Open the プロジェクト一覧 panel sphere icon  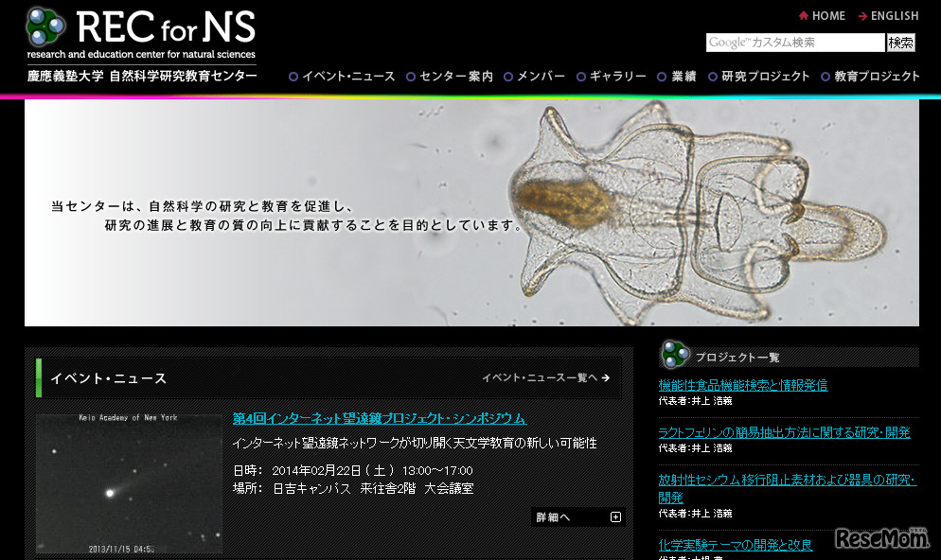point(674,356)
